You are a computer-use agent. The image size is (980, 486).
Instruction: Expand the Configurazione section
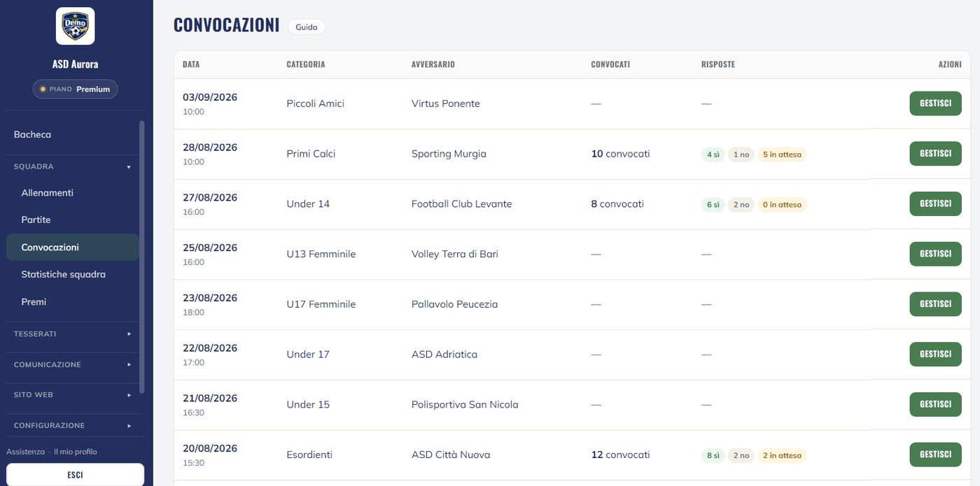[x=72, y=425]
